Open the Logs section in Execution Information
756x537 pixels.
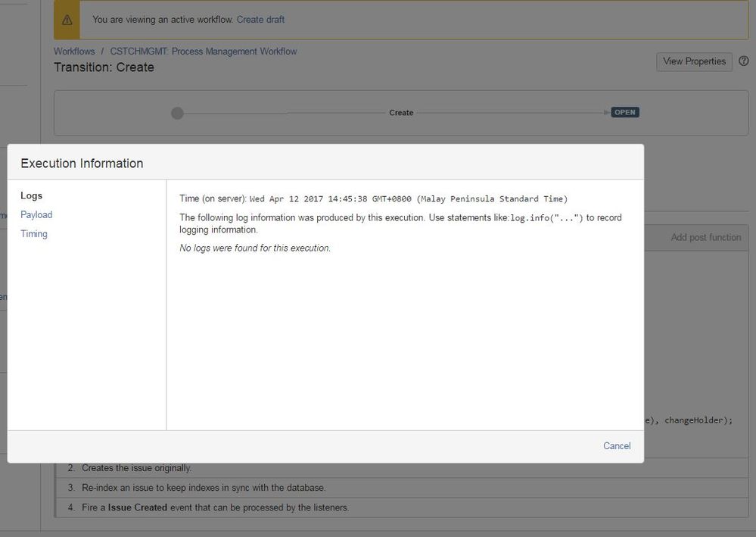31,196
